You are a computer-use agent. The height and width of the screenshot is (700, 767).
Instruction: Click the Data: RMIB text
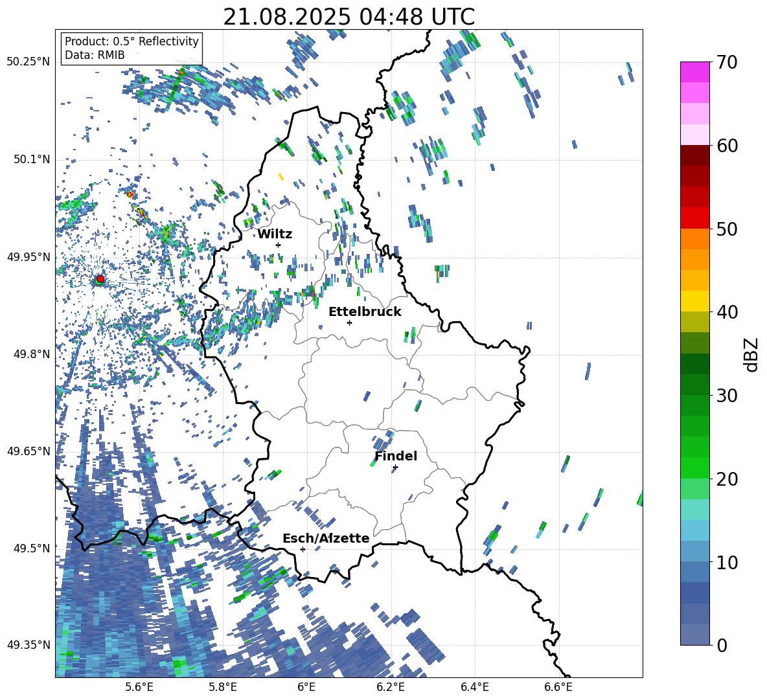[x=95, y=55]
